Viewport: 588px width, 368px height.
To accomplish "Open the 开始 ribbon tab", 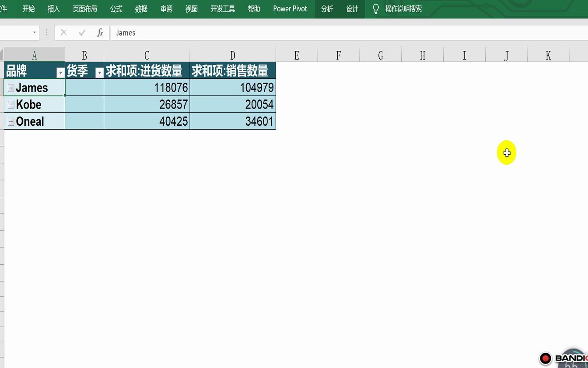I will [28, 9].
